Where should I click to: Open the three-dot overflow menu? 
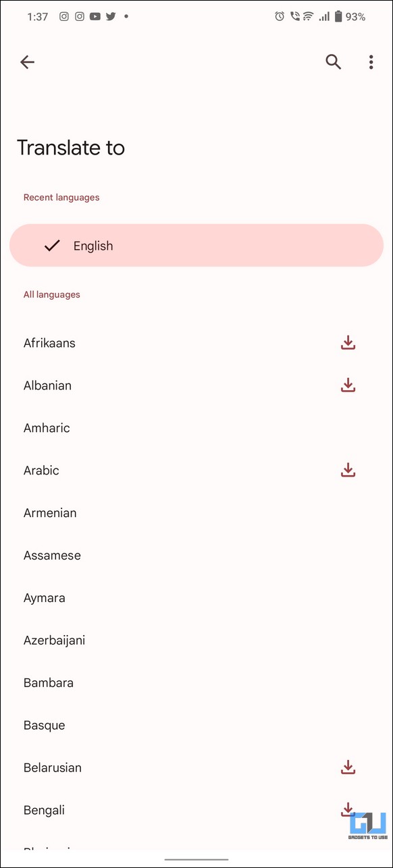tap(371, 62)
